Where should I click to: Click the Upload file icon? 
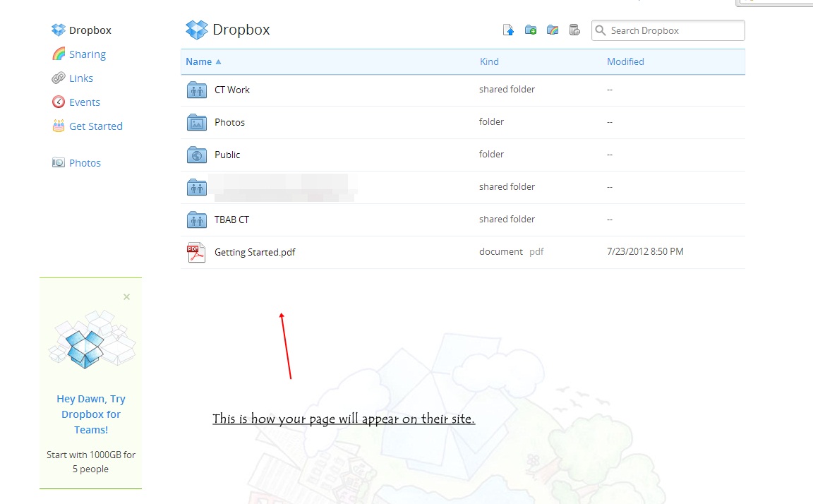click(x=508, y=30)
